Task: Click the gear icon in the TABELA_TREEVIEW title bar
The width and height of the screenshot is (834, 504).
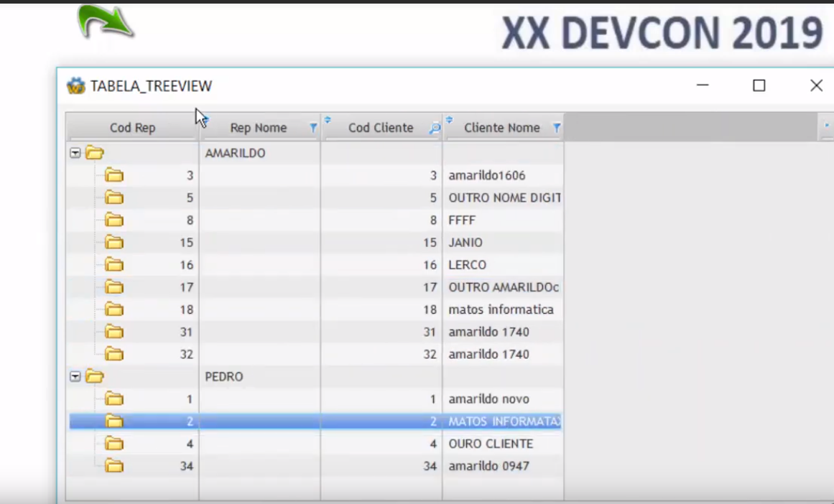Action: click(x=75, y=85)
